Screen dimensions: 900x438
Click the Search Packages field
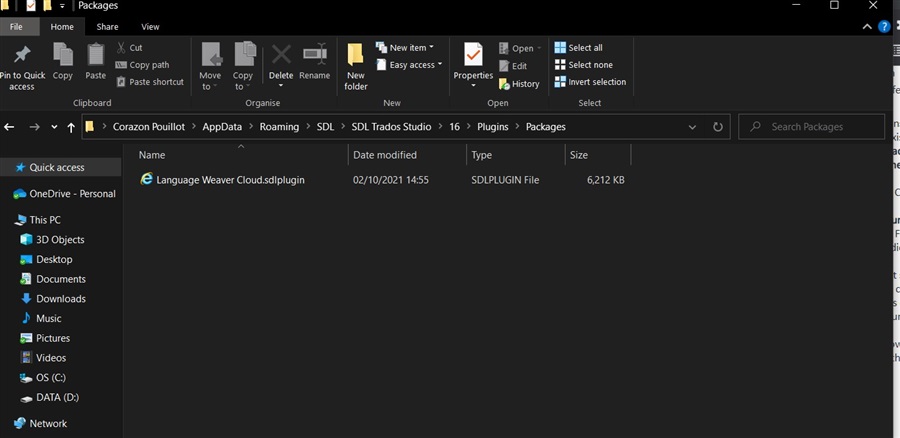tap(812, 127)
